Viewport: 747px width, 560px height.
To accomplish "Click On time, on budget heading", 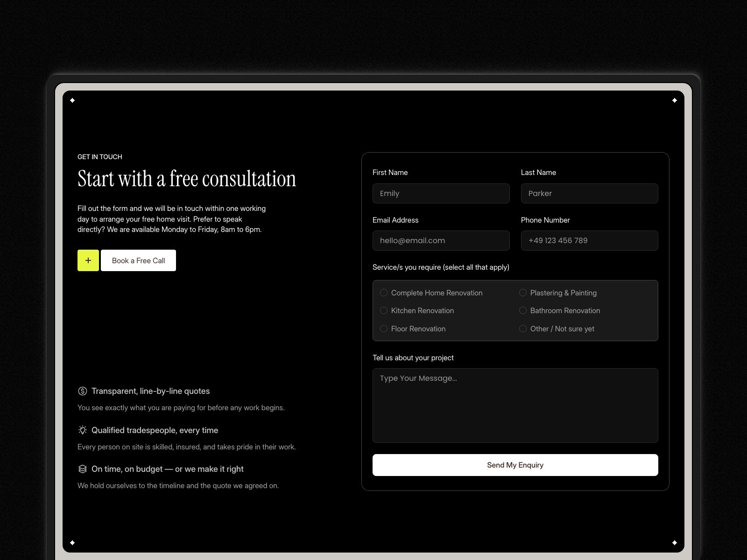I will [x=168, y=469].
